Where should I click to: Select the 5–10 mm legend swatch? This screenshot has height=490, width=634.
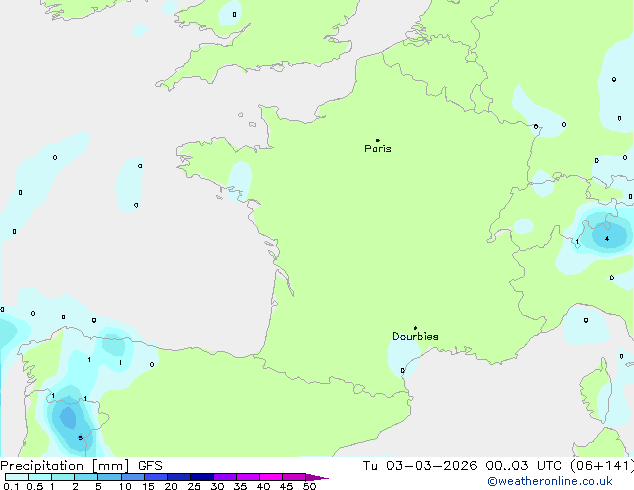(x=109, y=477)
